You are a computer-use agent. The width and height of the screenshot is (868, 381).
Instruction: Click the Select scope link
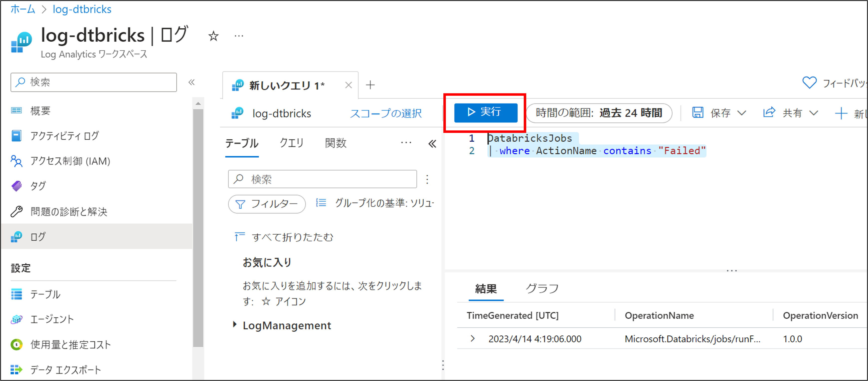pos(385,113)
